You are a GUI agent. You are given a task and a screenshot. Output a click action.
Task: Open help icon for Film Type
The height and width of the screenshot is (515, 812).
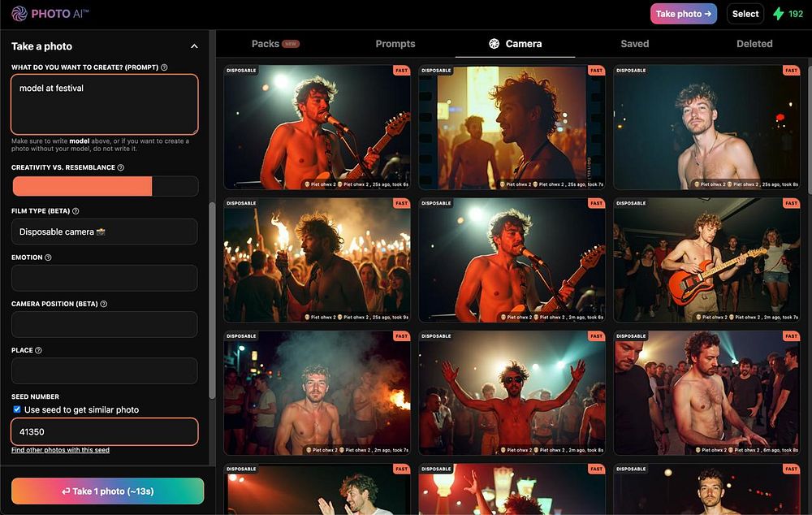click(x=76, y=211)
